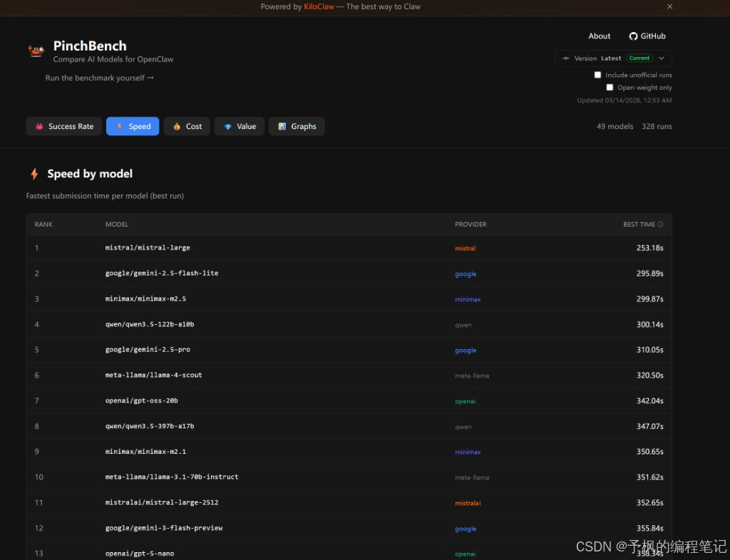Click the 295.89s best time value

pos(650,274)
